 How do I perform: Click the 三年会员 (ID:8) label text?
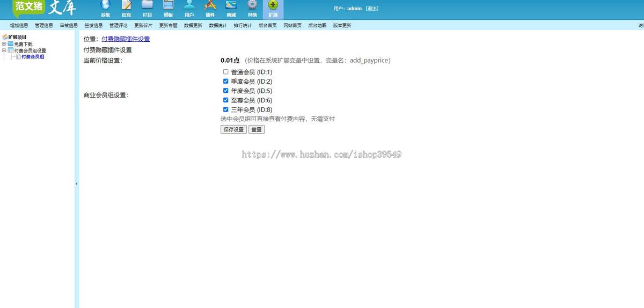click(x=252, y=109)
